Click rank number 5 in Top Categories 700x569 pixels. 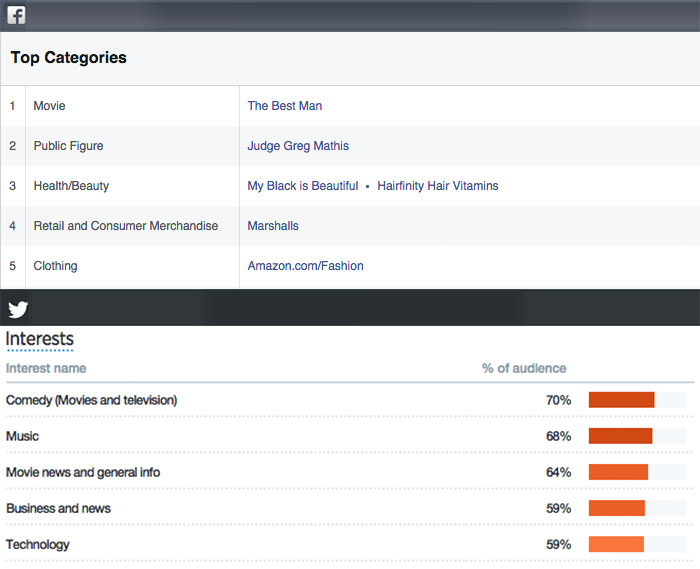point(12,266)
